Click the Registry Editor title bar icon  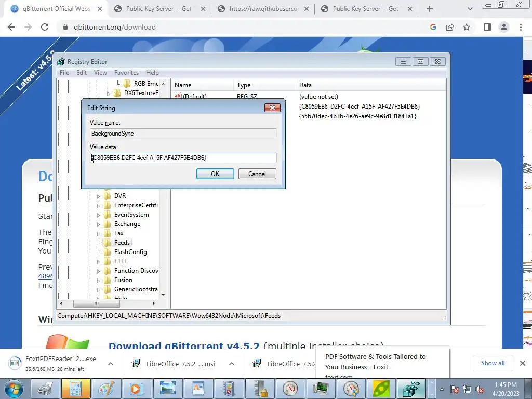pos(61,62)
